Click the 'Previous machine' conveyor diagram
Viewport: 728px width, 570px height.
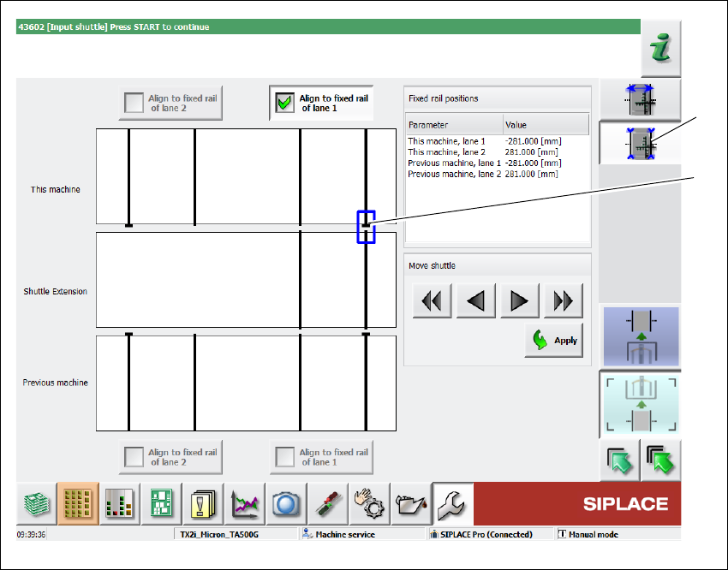pos(246,383)
